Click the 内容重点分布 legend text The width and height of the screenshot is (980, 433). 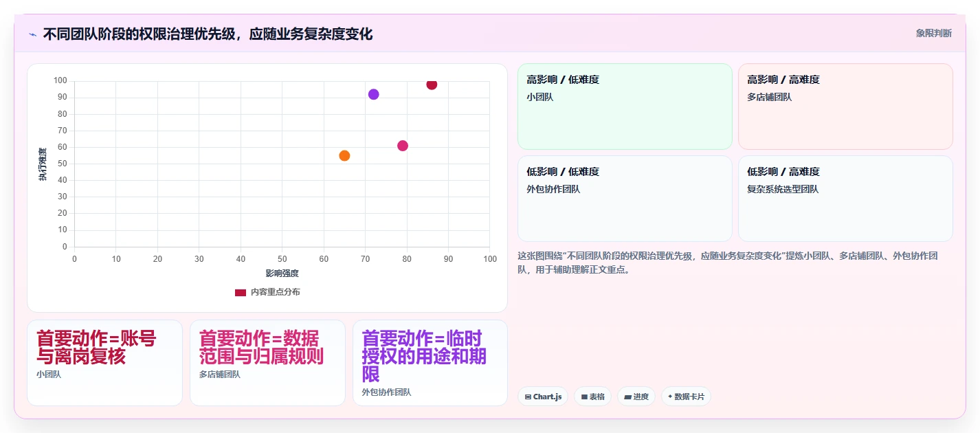point(275,292)
